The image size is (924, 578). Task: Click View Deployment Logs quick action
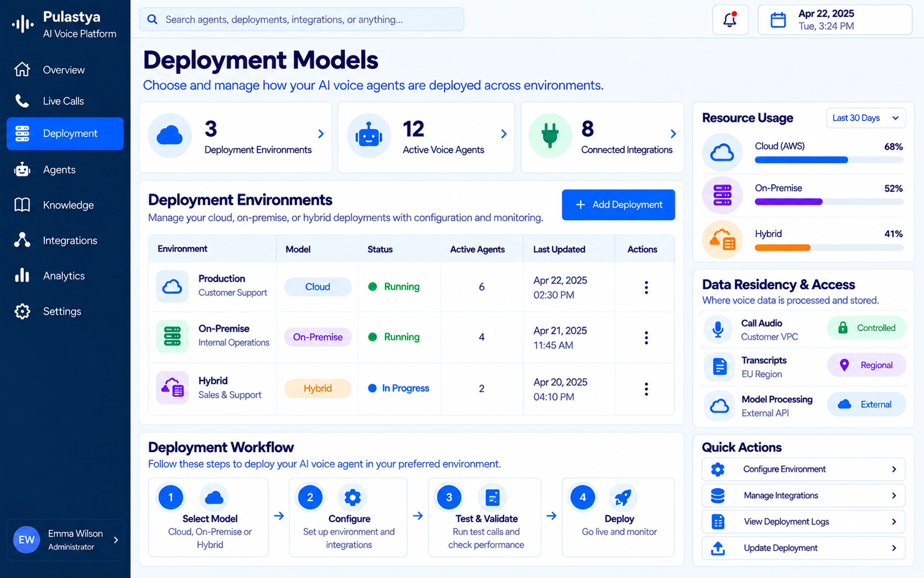[x=803, y=521]
